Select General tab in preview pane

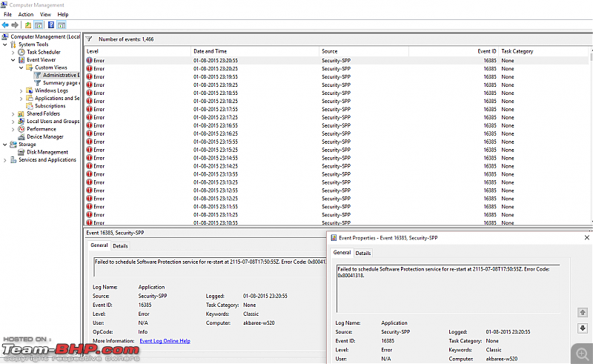(99, 245)
